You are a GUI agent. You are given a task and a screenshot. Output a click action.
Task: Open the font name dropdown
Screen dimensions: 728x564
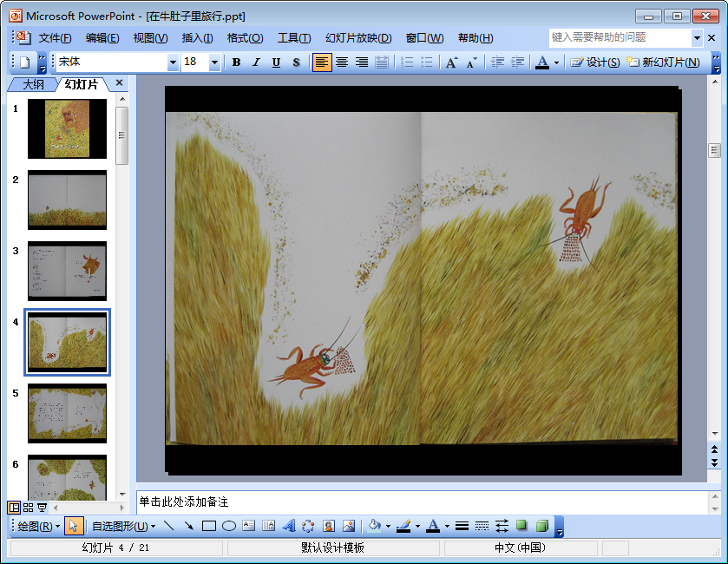tap(173, 62)
